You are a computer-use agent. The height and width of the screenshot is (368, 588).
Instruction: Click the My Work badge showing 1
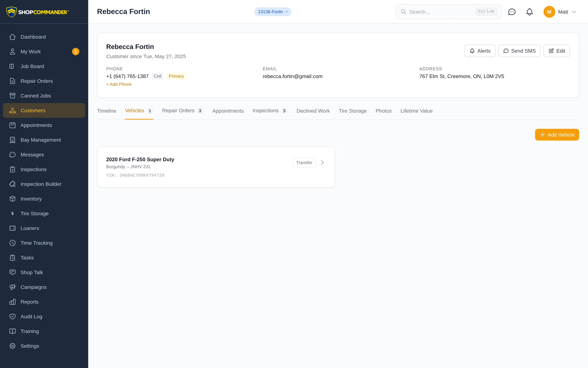click(x=76, y=52)
